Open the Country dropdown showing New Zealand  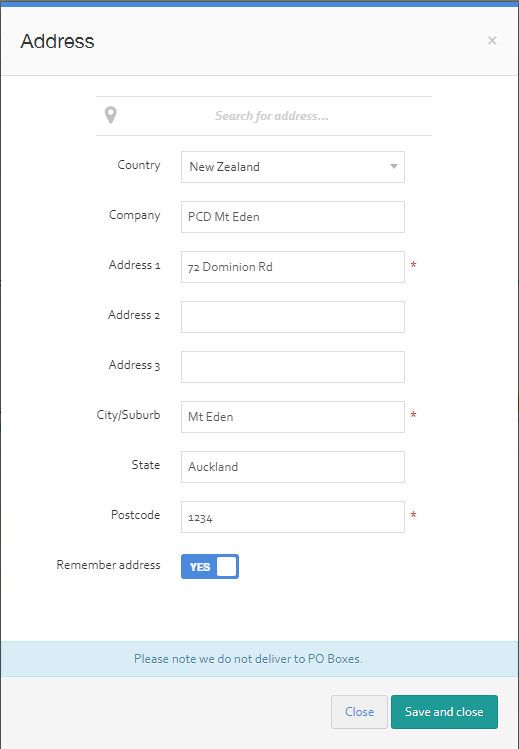pos(293,167)
